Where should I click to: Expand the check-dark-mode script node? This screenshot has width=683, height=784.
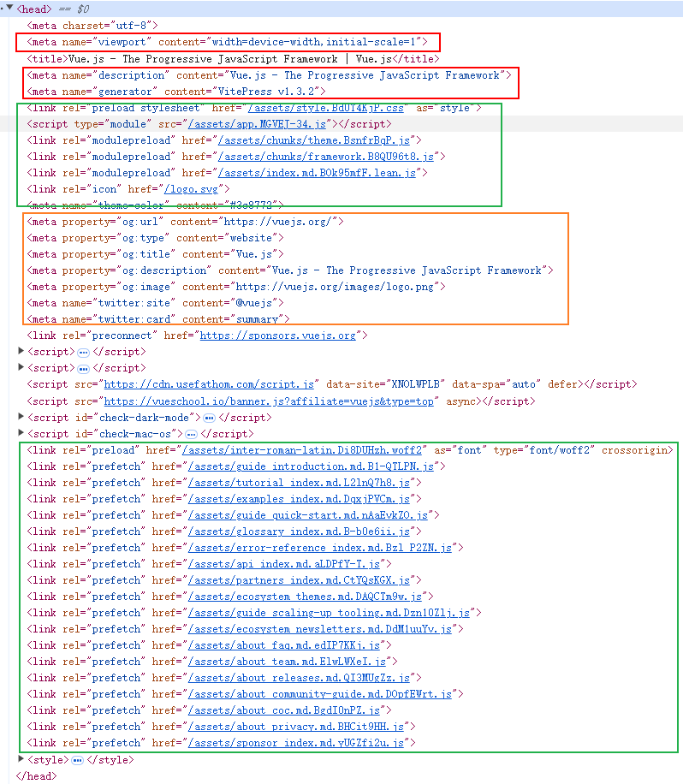tap(21, 417)
